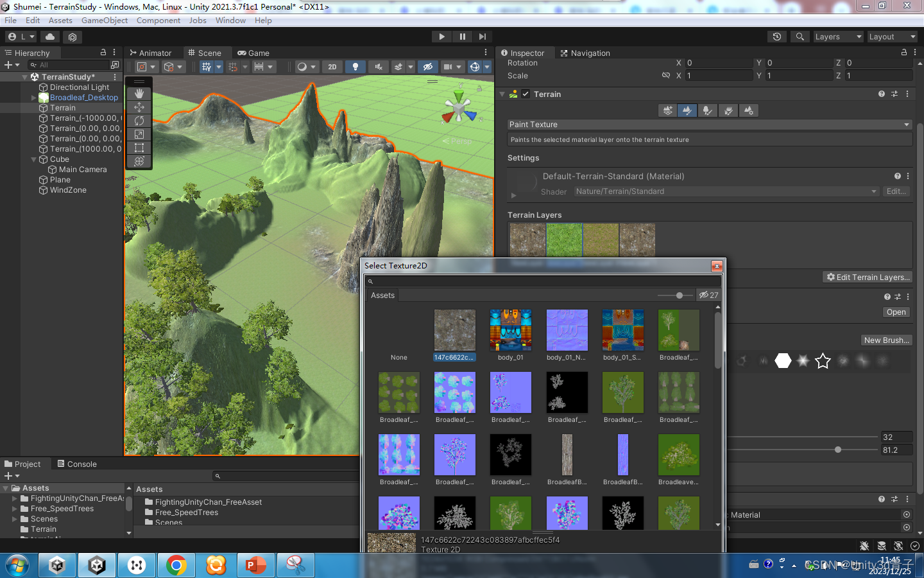Viewport: 924px width, 578px height.
Task: Open Terrain component three-dot menu
Action: (x=907, y=94)
